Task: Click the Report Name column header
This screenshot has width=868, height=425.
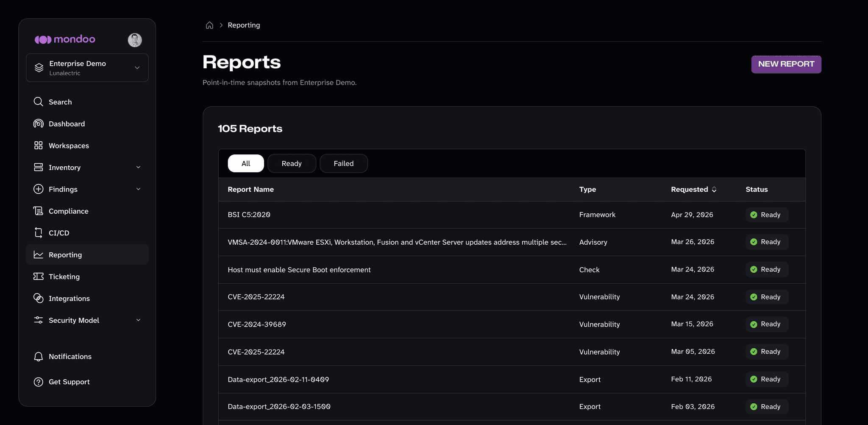Action: [x=251, y=189]
